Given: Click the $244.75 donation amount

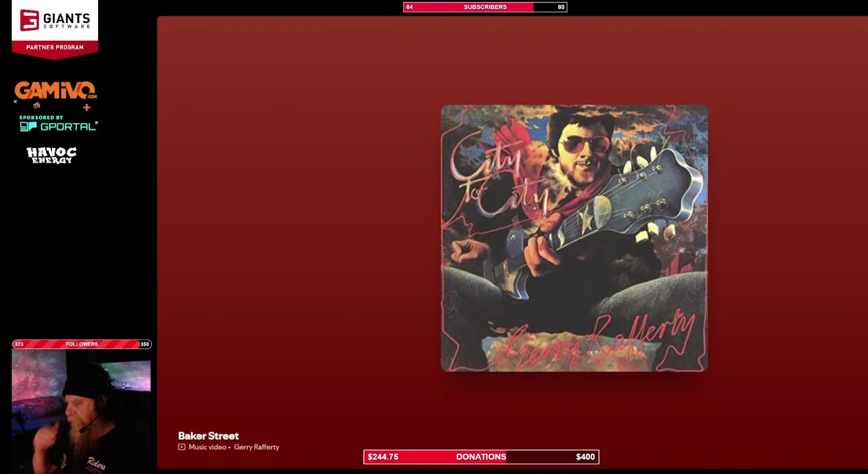Looking at the screenshot, I should 383,457.
